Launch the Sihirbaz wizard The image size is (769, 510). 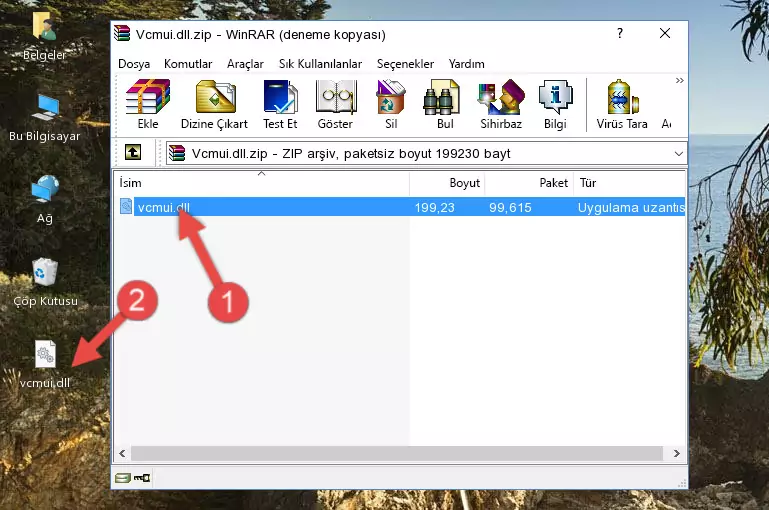[501, 104]
